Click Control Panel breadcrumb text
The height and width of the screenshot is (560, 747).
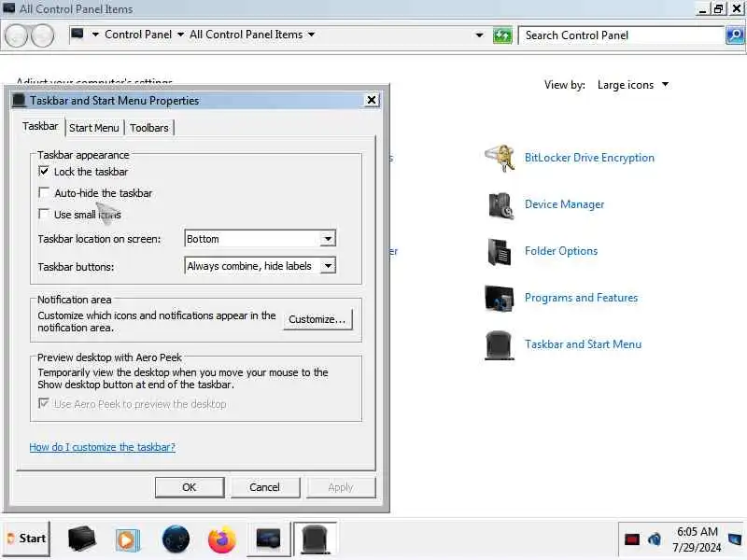(138, 35)
